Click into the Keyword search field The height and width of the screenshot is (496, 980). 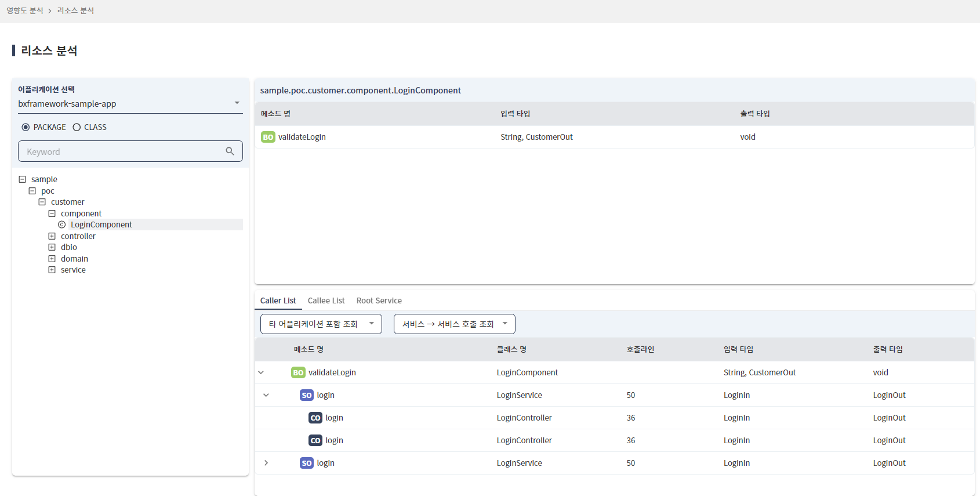122,152
